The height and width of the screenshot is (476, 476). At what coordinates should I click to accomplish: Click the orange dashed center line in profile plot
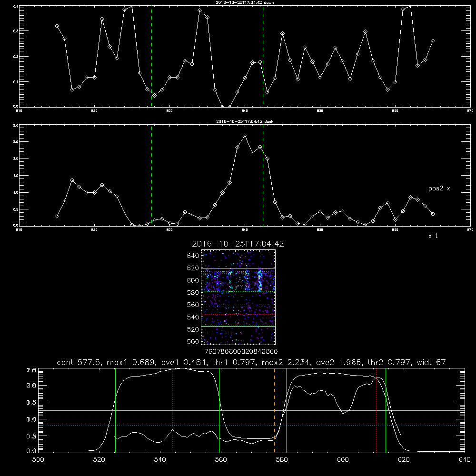click(275, 410)
